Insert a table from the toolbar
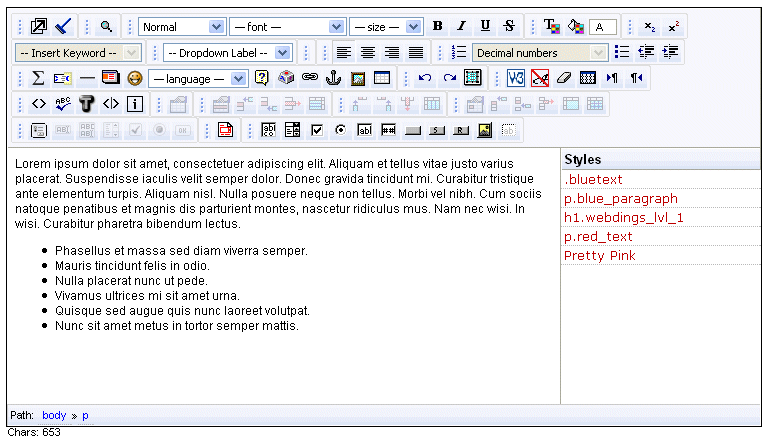766x438 pixels. [x=382, y=78]
